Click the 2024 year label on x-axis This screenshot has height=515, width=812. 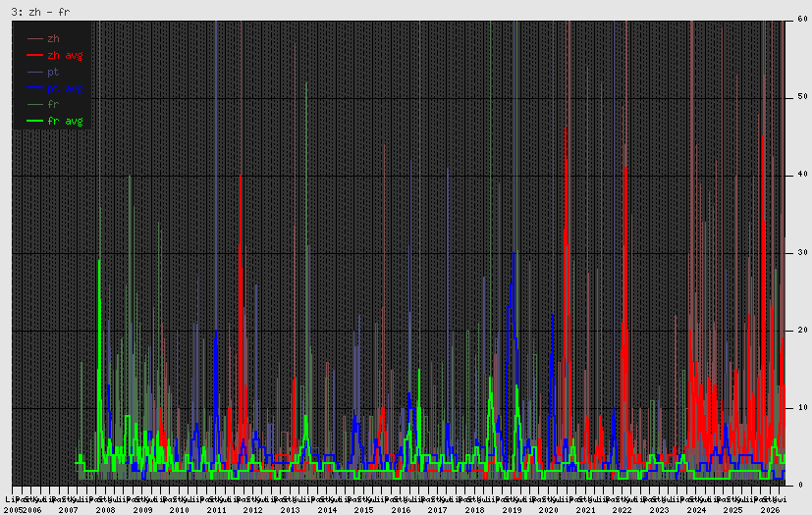pyautogui.click(x=696, y=510)
